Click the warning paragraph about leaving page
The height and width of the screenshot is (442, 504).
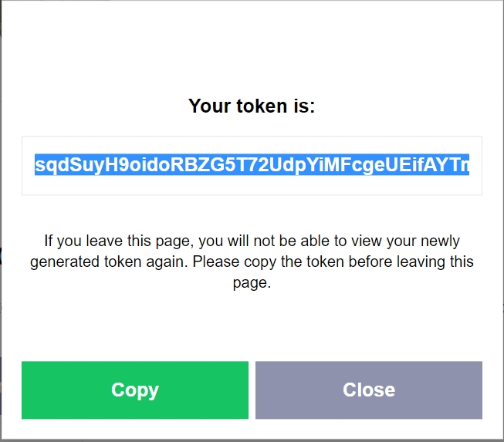252,261
